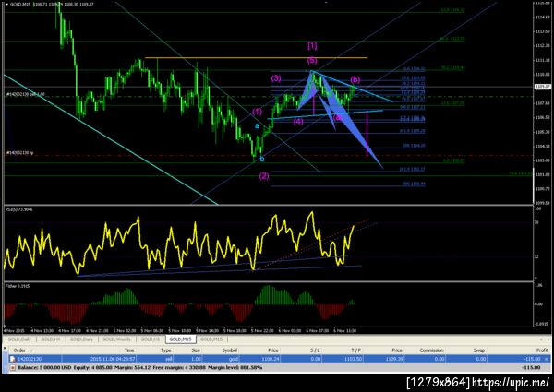Click the balance row icon
554x392 pixels.
(x=13, y=367)
